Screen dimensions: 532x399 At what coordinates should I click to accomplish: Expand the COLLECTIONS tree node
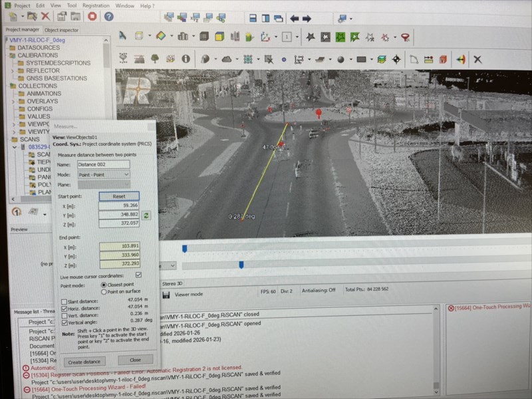tap(5, 86)
